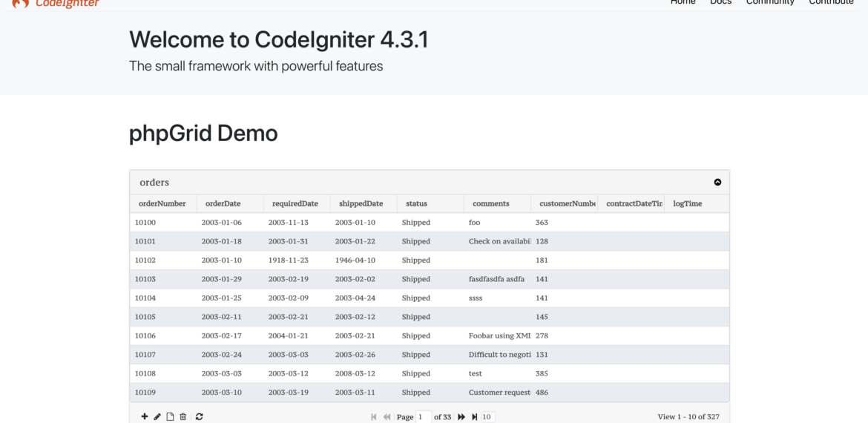This screenshot has width=868, height=423.
Task: Sort by status column header
Action: (x=431, y=204)
